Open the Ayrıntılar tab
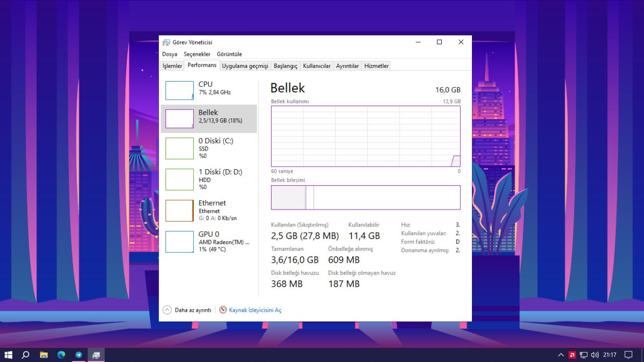Viewport: 644px width, 362px height. pyautogui.click(x=348, y=66)
